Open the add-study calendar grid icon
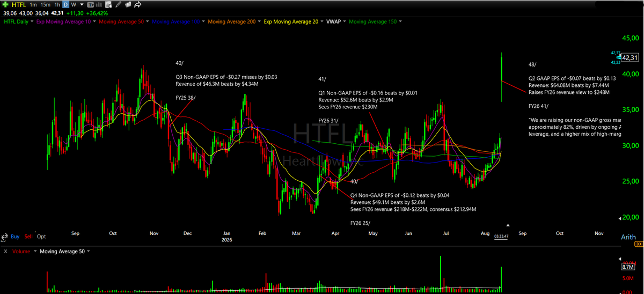The image size is (644, 294). pyautogui.click(x=108, y=5)
